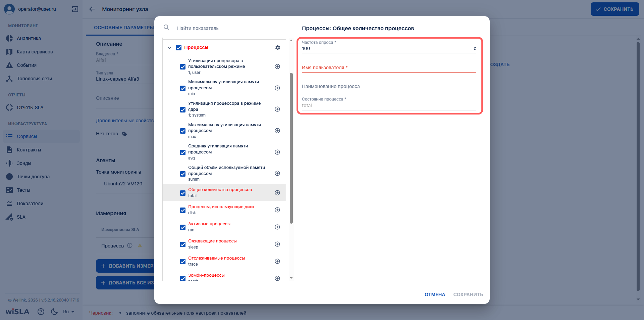644x320 pixels.
Task: Uncheck 'Общее количество процессов' checkbox
Action: click(x=183, y=193)
